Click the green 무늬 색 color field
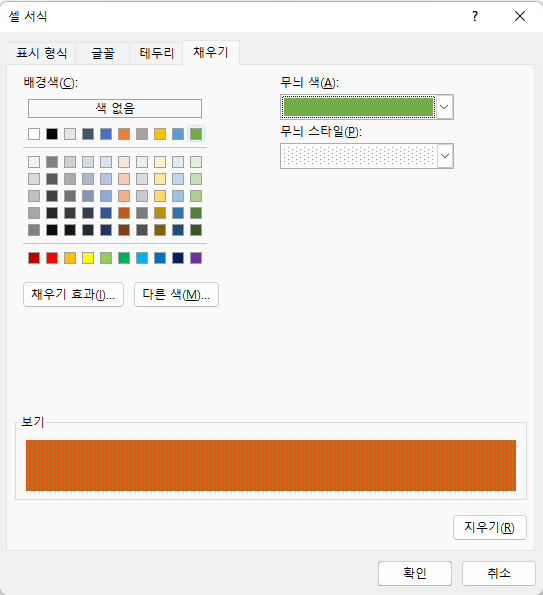543x595 pixels. (x=359, y=107)
